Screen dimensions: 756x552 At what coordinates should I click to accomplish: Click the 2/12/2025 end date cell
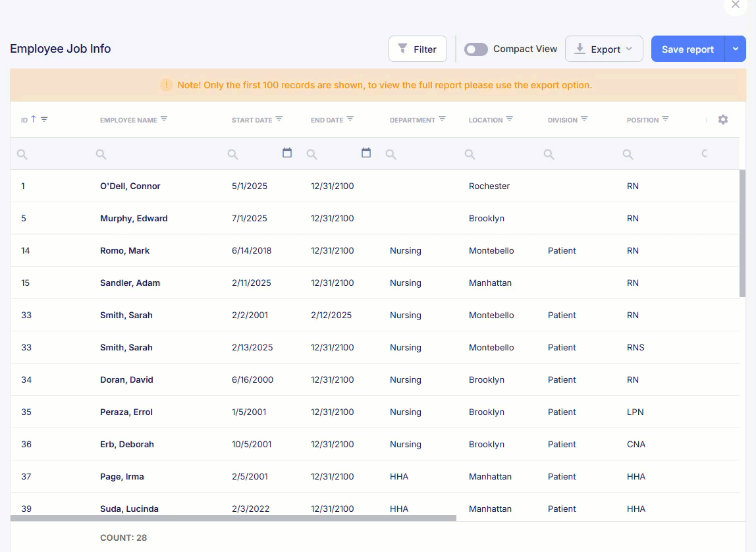[x=331, y=316]
